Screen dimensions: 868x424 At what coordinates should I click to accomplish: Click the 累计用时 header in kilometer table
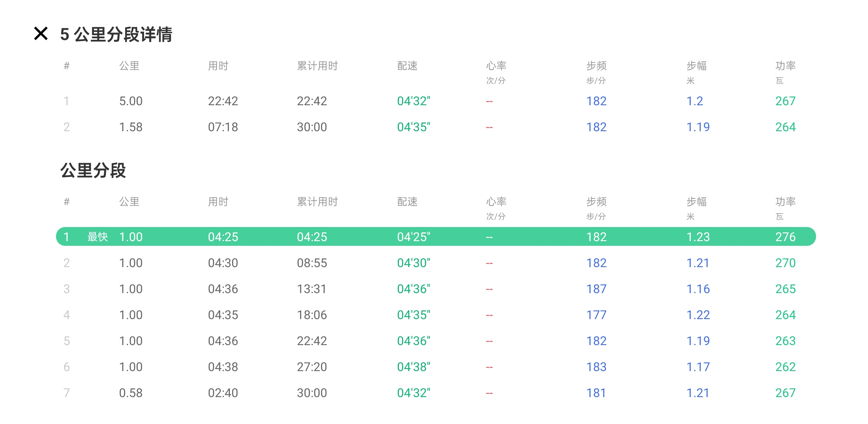[317, 202]
